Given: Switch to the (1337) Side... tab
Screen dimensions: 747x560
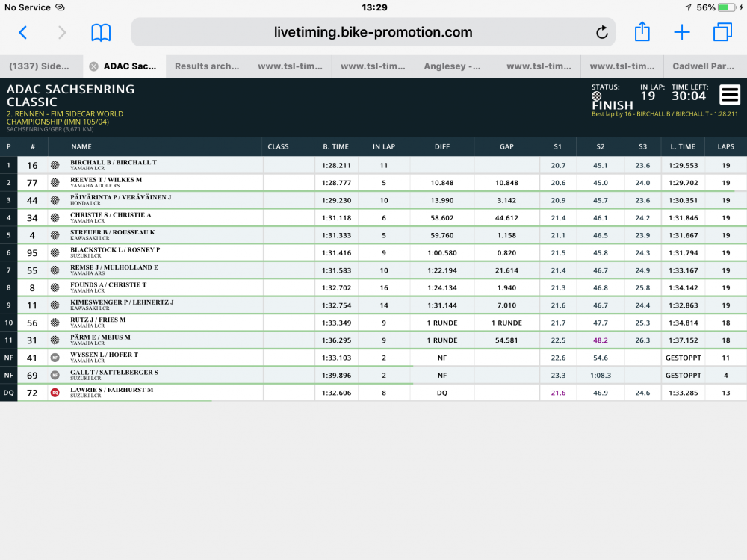Looking at the screenshot, I should (x=41, y=66).
